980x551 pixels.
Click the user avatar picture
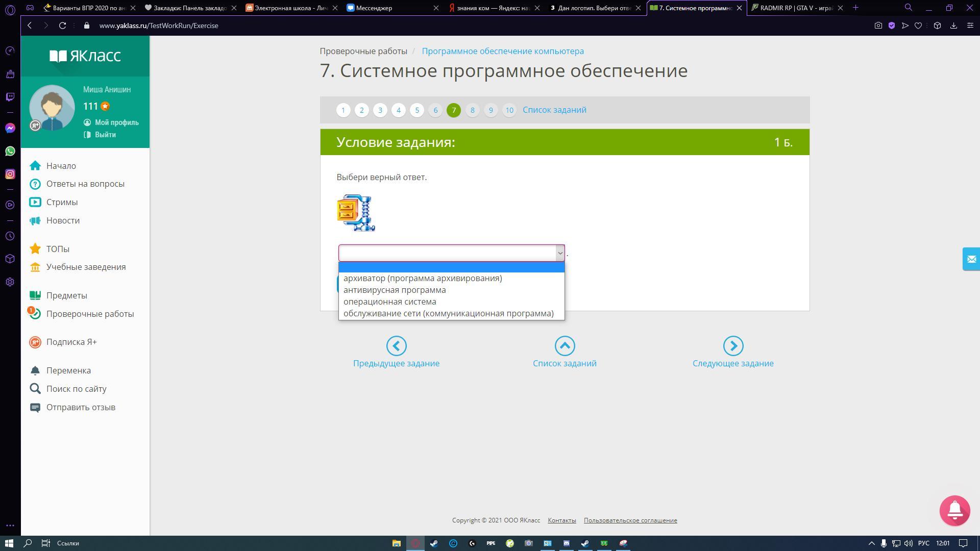(x=52, y=107)
